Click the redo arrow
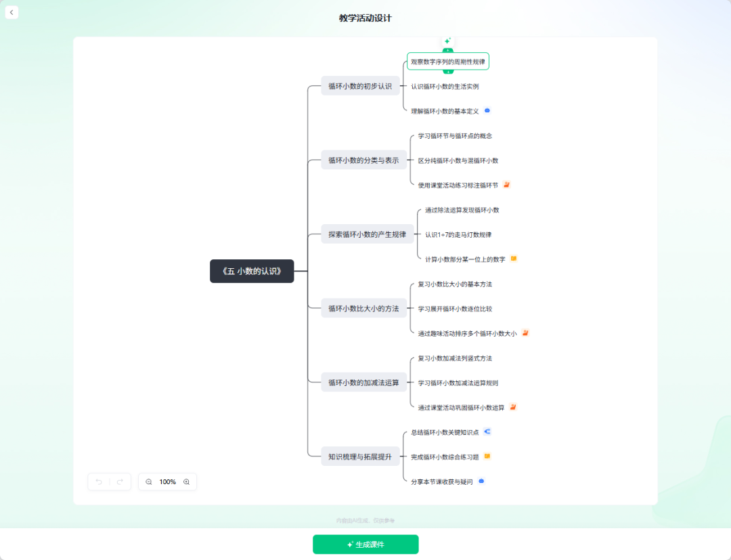 coord(120,482)
